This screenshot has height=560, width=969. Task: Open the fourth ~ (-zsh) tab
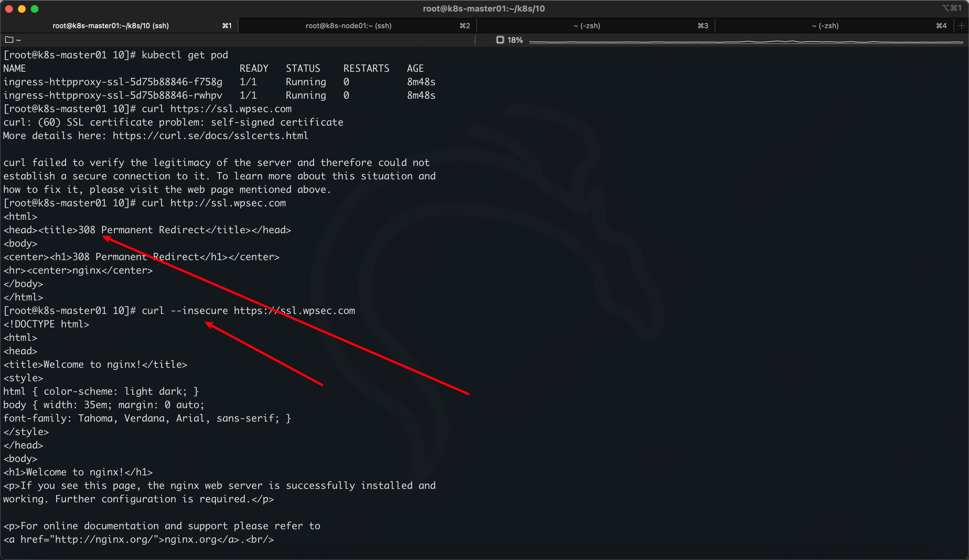coord(825,26)
